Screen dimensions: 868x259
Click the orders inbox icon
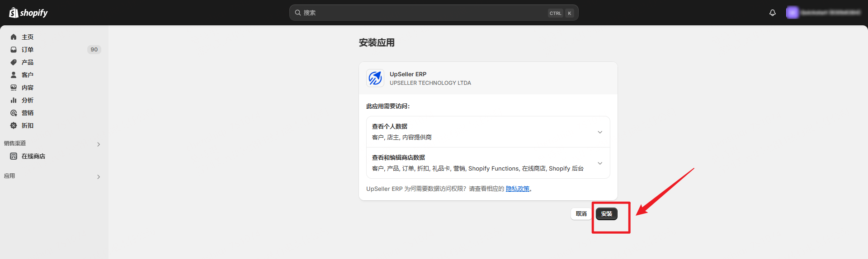click(14, 50)
